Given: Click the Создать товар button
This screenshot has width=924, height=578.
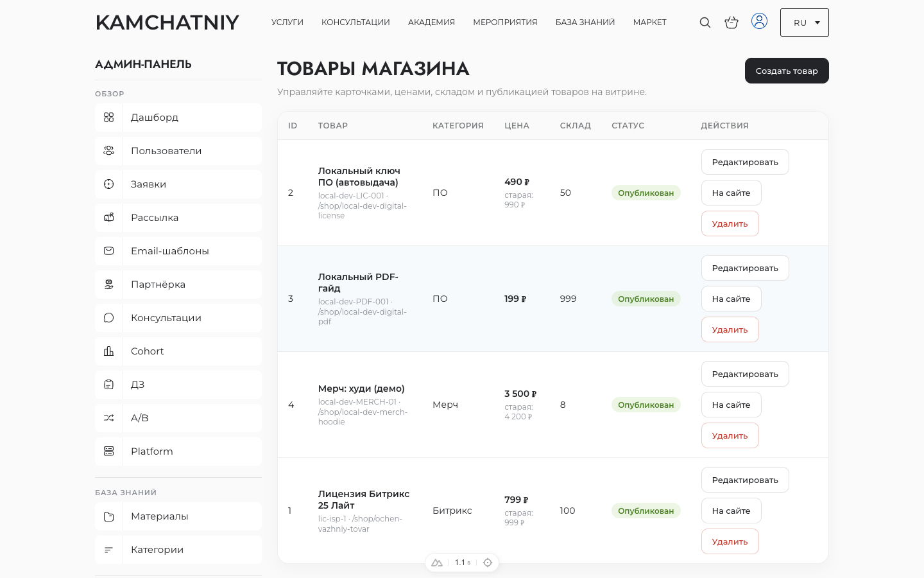Looking at the screenshot, I should (x=787, y=71).
